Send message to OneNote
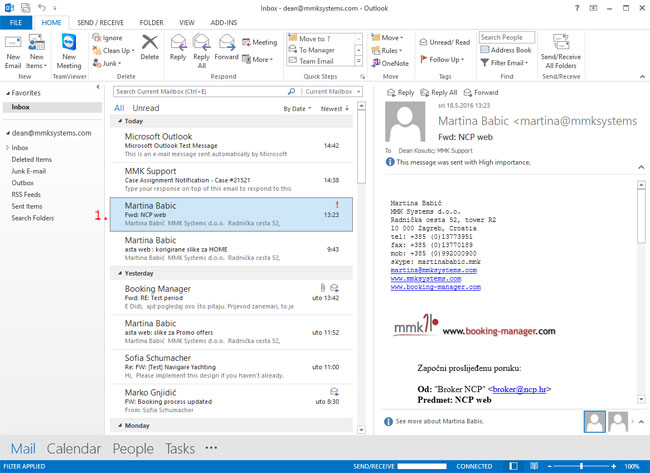Viewport: 650px width, 473px height. tap(390, 63)
